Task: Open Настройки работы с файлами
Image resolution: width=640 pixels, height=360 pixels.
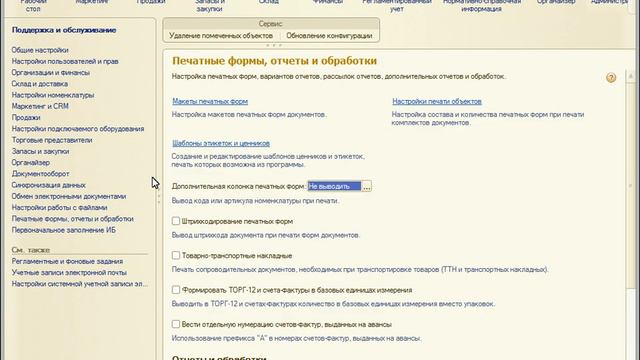Action: [x=60, y=207]
